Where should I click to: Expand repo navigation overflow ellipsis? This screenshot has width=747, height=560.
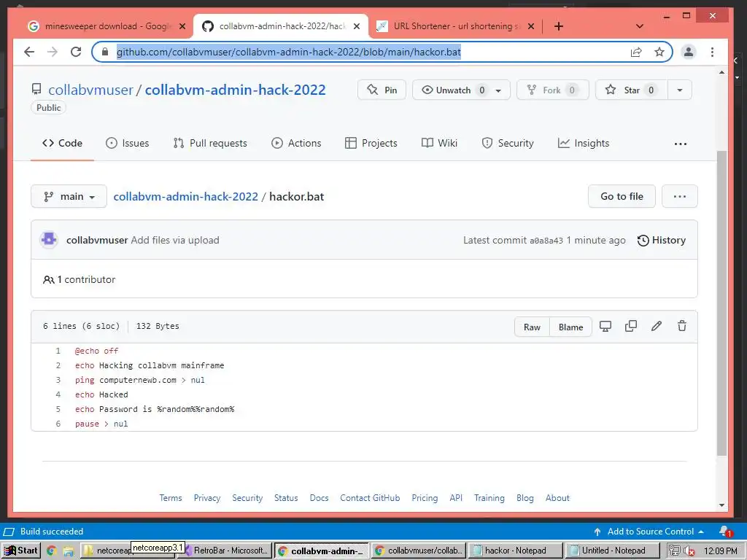tap(681, 144)
